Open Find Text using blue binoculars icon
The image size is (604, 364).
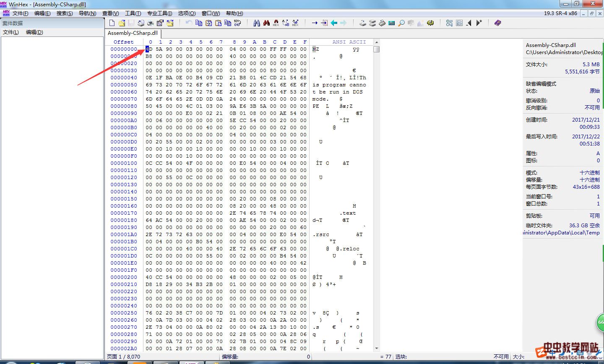click(257, 23)
